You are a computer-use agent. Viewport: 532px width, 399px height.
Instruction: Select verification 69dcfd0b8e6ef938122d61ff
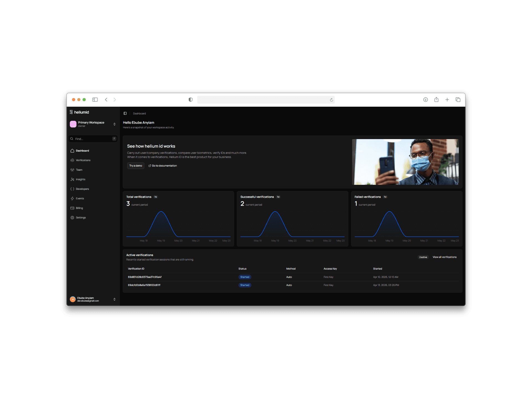144,285
